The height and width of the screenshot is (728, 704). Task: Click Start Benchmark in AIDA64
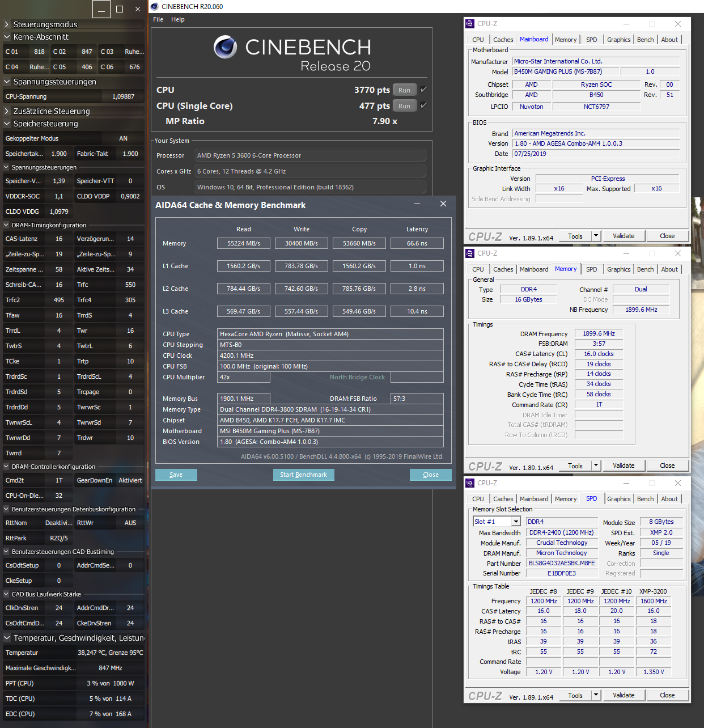pos(303,475)
